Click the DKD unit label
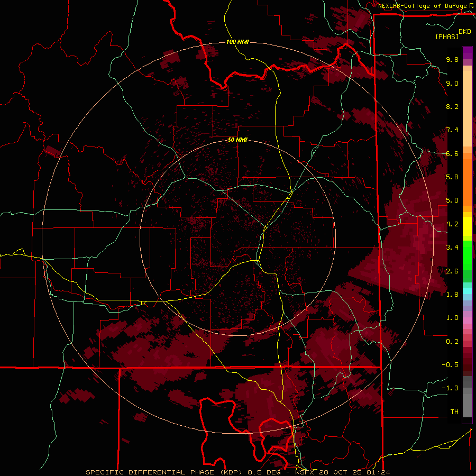476x476 pixels. 465,32
